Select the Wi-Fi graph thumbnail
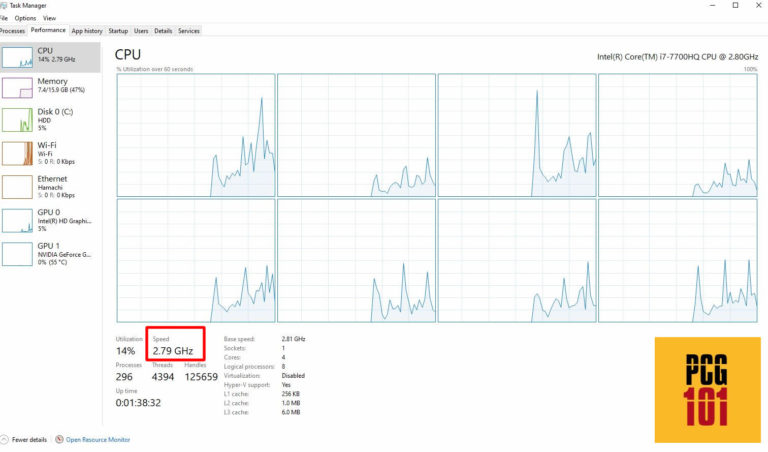Screen dimensions: 768x452 [x=18, y=153]
